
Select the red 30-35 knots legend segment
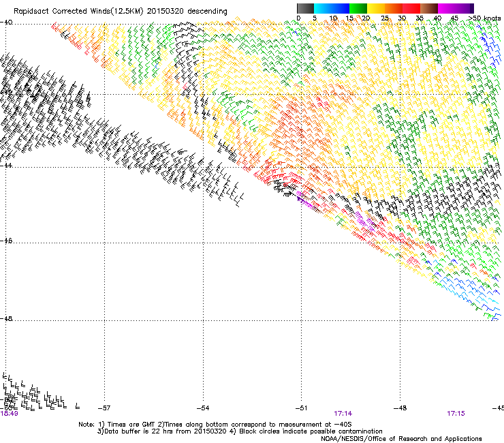pos(411,8)
